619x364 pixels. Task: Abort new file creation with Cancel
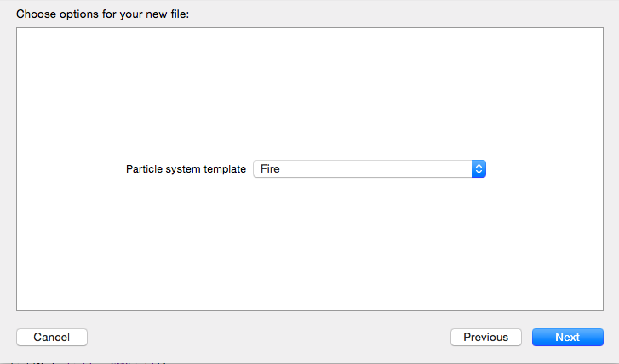tap(51, 338)
